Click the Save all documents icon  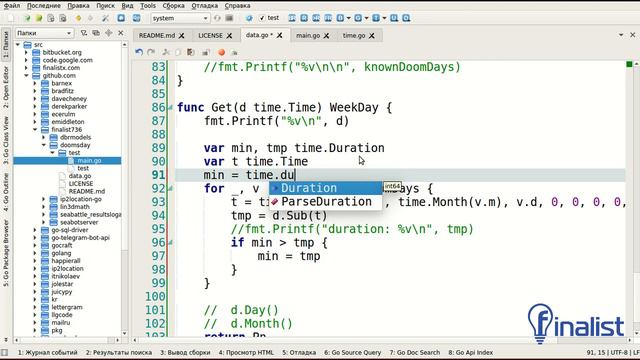62,18
